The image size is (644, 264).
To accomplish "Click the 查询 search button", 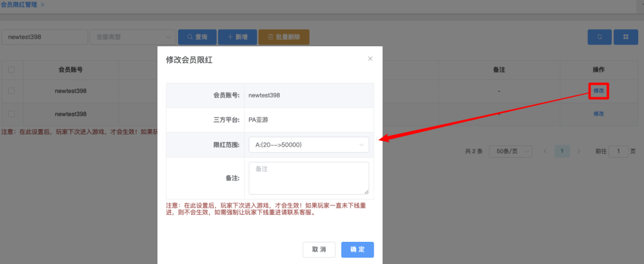I will [197, 37].
